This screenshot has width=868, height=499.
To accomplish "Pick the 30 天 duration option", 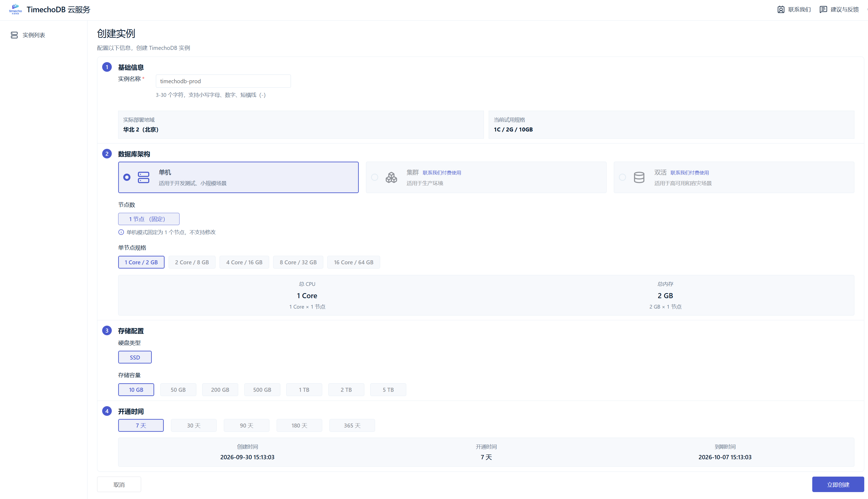I will [x=194, y=425].
